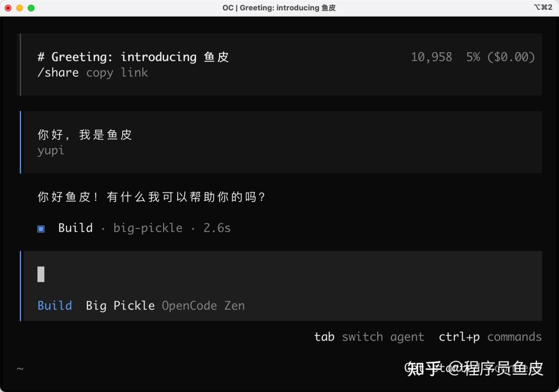The width and height of the screenshot is (559, 392).
Task: Click the user message 你好，我是鱼皮
Action: point(85,135)
